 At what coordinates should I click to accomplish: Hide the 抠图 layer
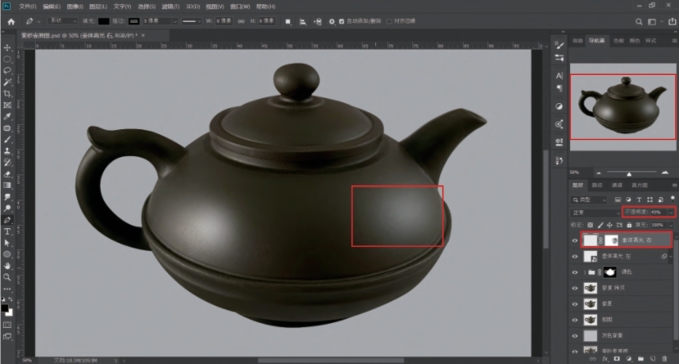(575, 320)
